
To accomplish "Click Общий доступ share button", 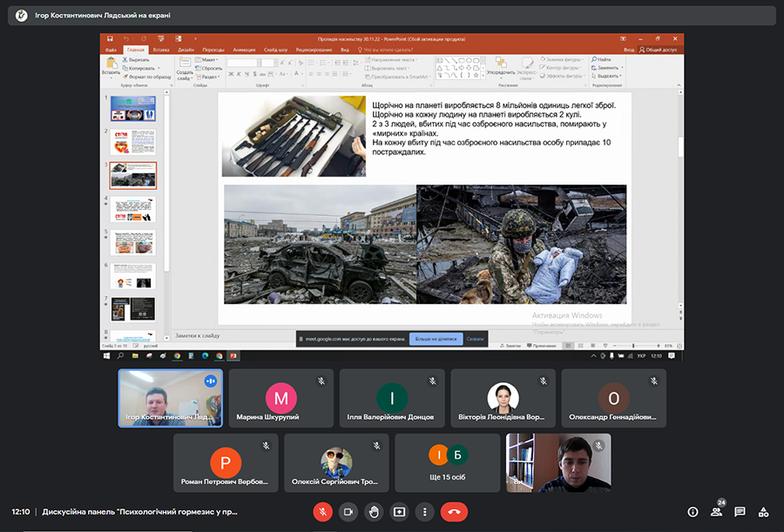I will 658,50.
